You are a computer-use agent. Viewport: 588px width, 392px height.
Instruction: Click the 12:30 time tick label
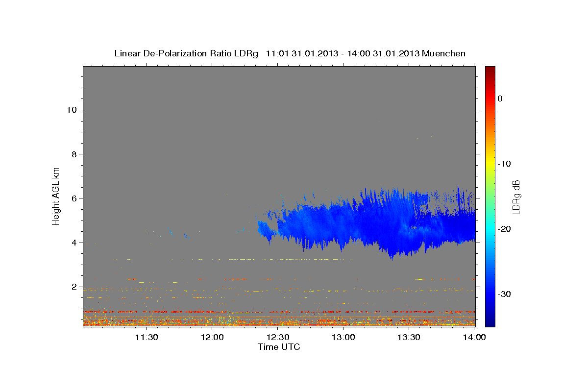[278, 337]
